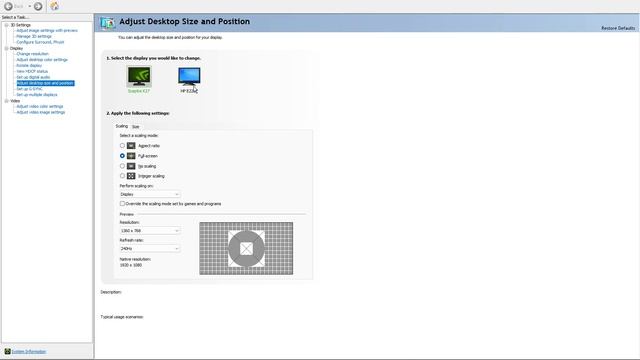Switch to the Scaling tab

coord(121,126)
